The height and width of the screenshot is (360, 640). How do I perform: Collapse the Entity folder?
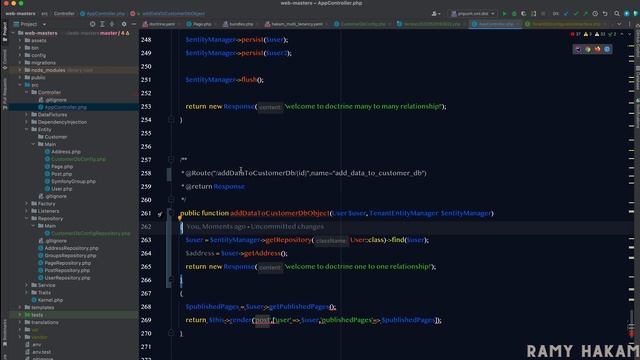click(27, 129)
